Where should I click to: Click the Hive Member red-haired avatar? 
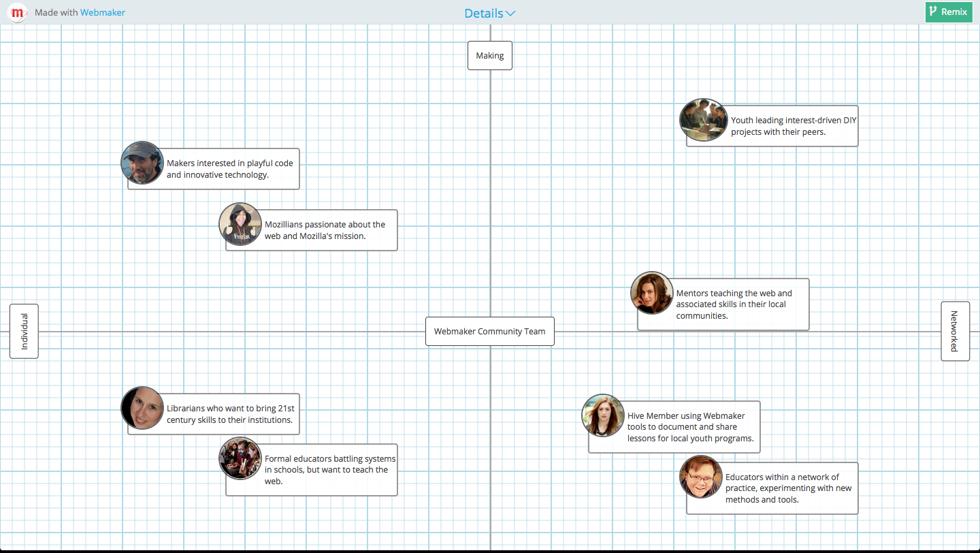(603, 415)
